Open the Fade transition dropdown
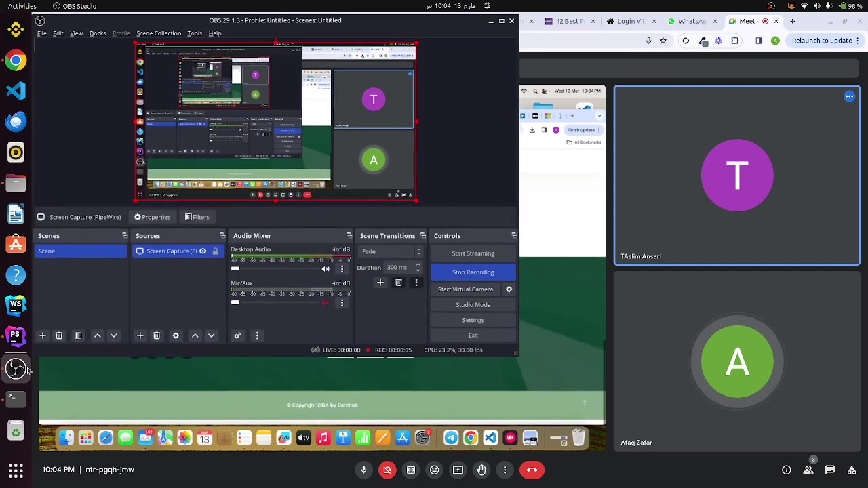 (391, 251)
